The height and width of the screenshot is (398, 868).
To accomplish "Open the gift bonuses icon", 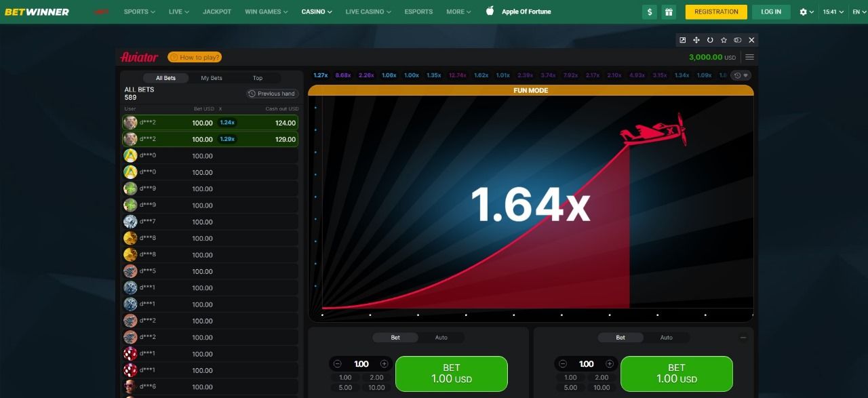I will click(x=669, y=12).
